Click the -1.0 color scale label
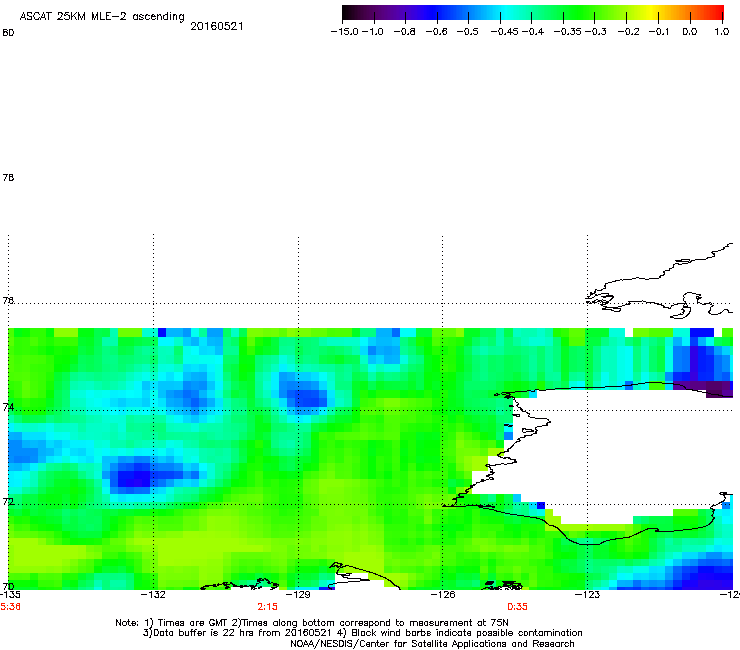The image size is (740, 650). (372, 32)
